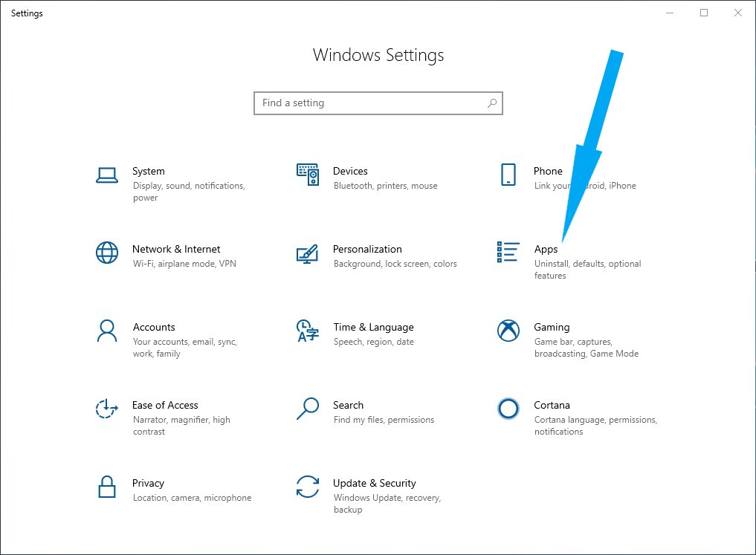Click 'Wi-Fi, airplane mode, VPN' description
Image resolution: width=756 pixels, height=555 pixels.
click(184, 264)
